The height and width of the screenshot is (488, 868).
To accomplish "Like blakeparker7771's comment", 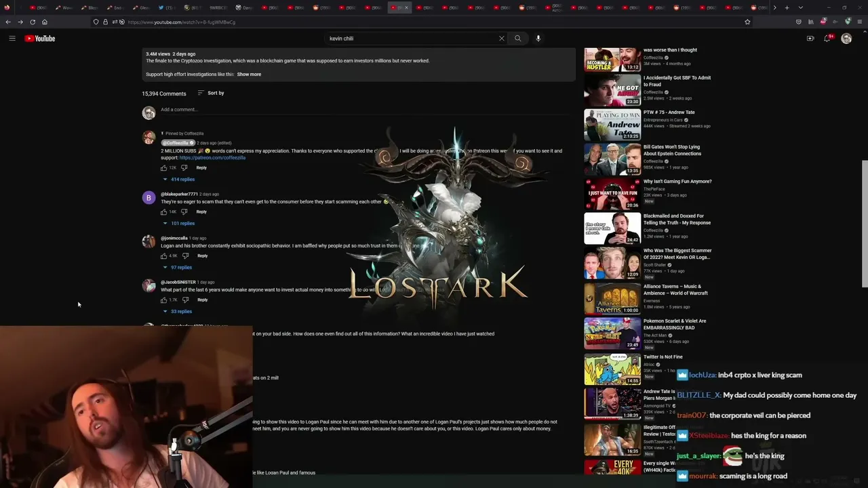I will tap(163, 211).
